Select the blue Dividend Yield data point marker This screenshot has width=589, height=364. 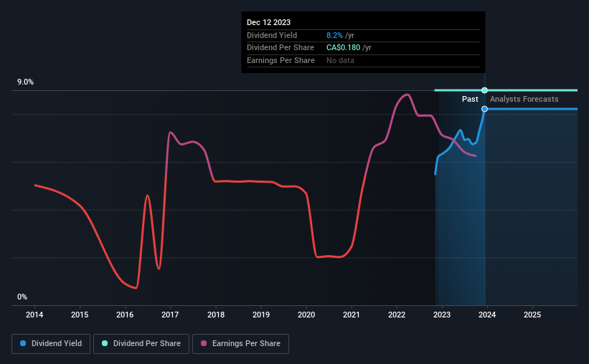[484, 109]
